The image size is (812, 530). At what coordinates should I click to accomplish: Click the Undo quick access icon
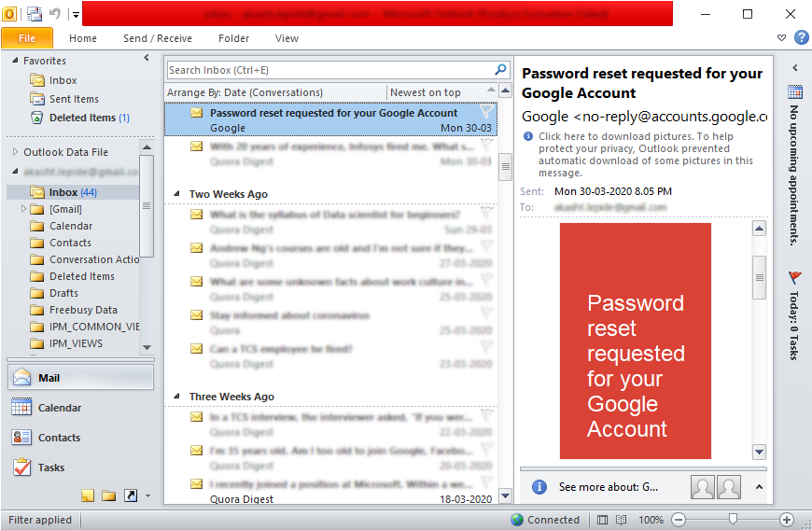pos(55,13)
